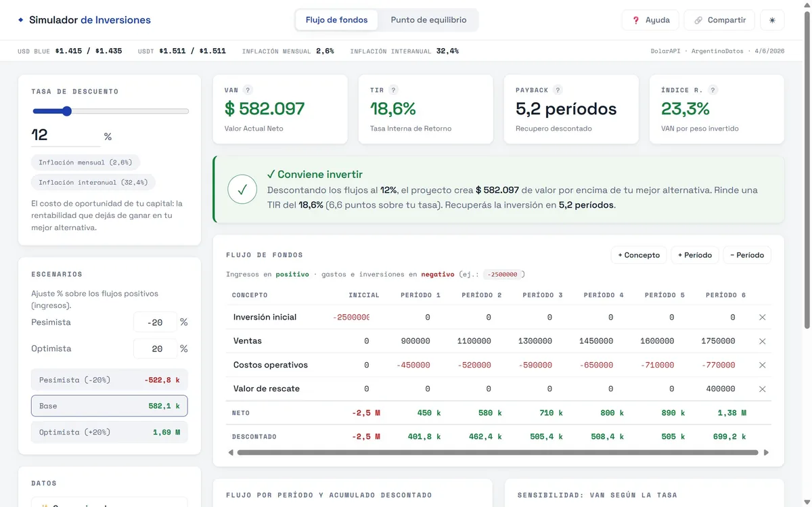The image size is (812, 507).
Task: Click the discount rate slider handle
Action: pos(66,111)
